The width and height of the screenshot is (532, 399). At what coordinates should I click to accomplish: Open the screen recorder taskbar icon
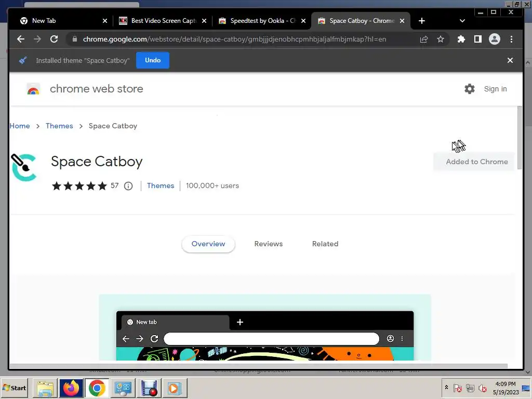click(x=149, y=388)
